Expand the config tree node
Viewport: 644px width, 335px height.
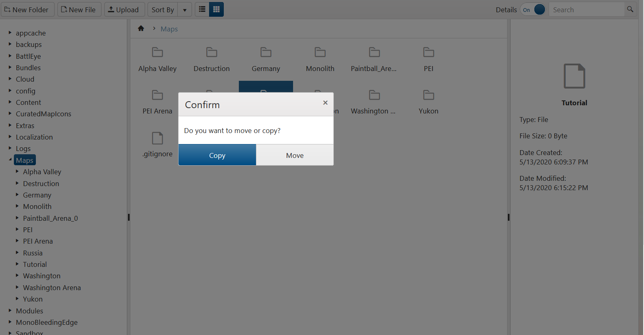[10, 90]
